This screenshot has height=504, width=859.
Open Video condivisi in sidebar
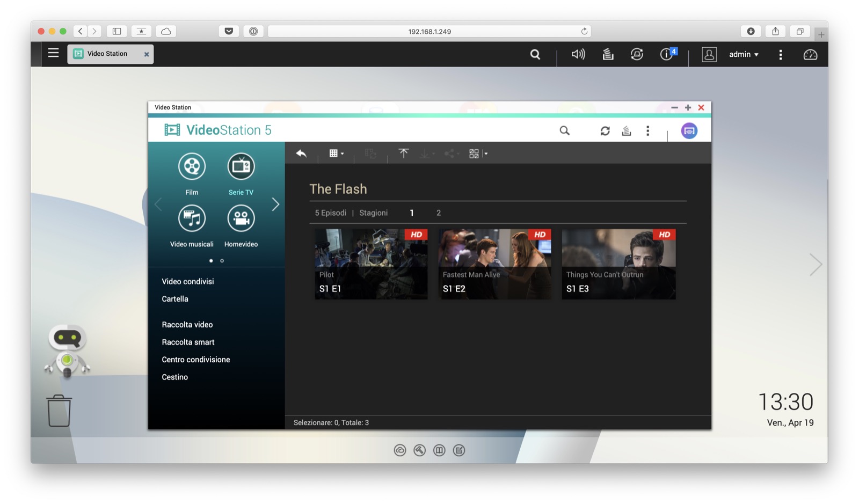pyautogui.click(x=188, y=281)
